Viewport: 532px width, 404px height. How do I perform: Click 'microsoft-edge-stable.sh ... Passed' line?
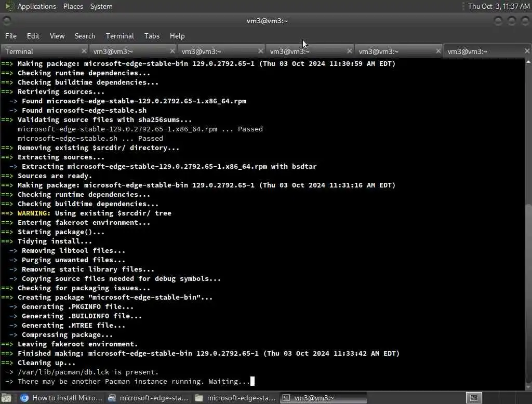point(90,139)
